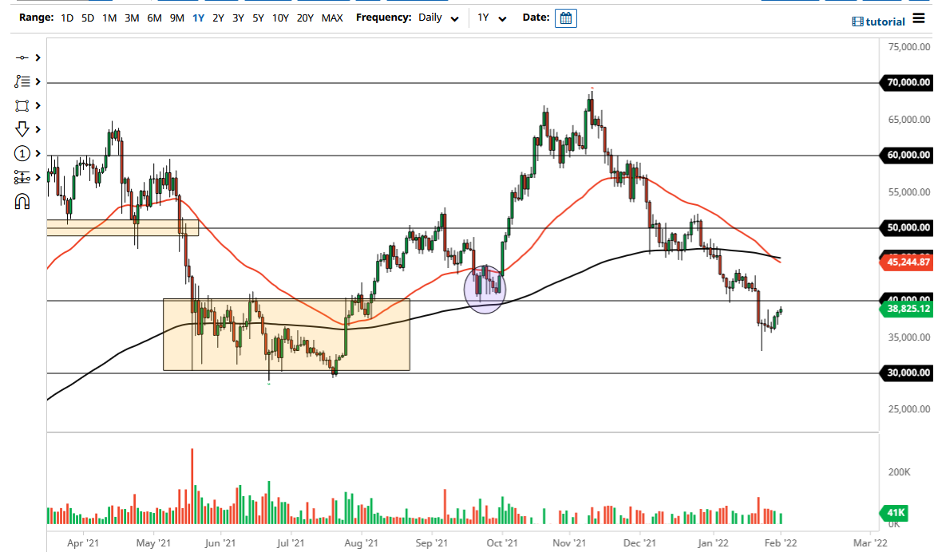Open the Frequency dropdown showing Daily
The image size is (938, 560).
(x=434, y=18)
